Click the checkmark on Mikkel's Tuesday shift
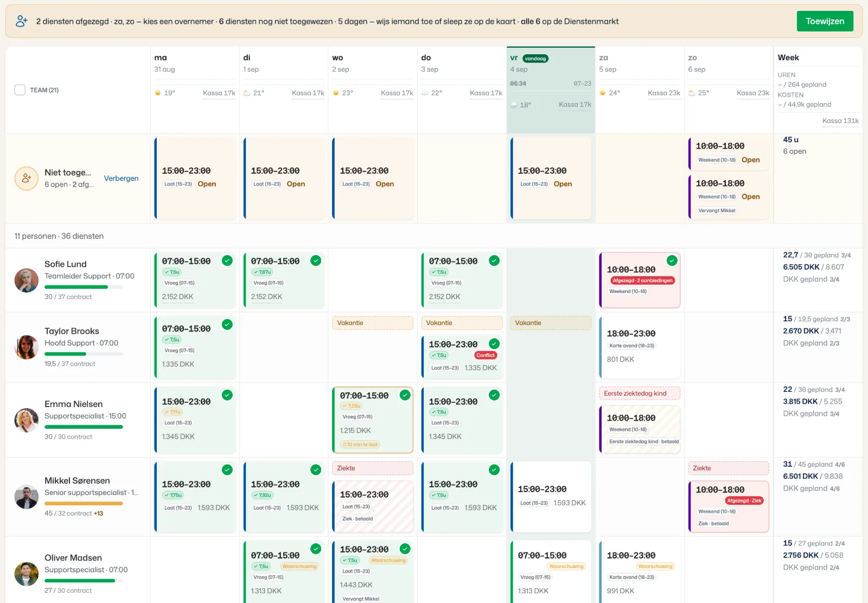 tap(316, 469)
